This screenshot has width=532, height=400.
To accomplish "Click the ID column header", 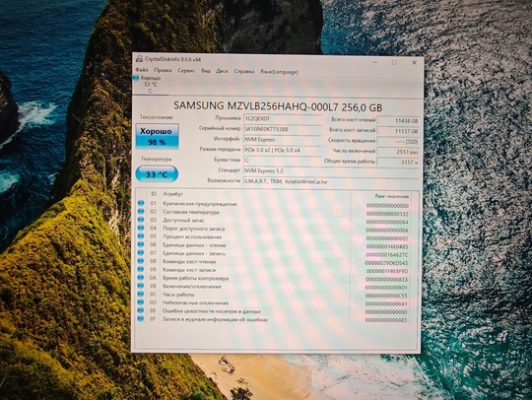I will 154,194.
